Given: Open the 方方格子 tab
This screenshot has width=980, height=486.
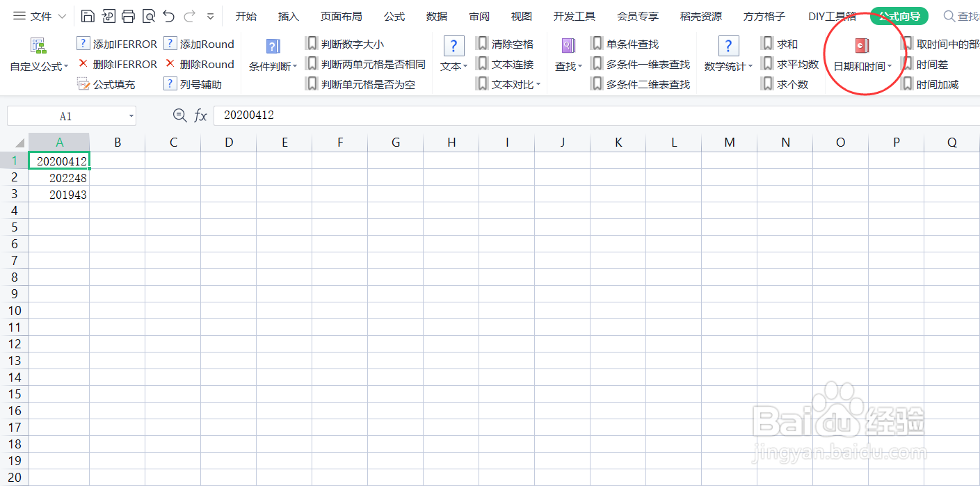Looking at the screenshot, I should pos(764,16).
